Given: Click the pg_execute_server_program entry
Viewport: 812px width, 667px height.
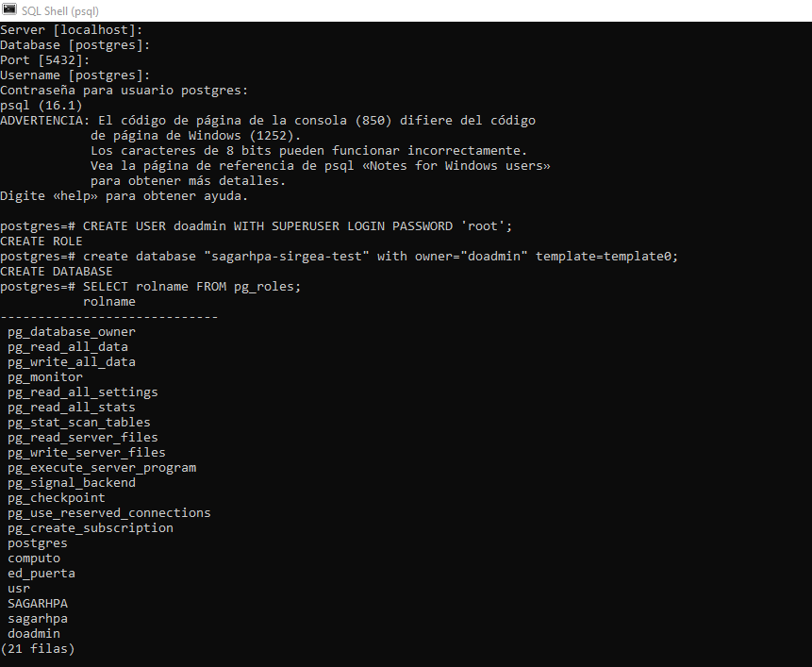Looking at the screenshot, I should coord(102,468).
